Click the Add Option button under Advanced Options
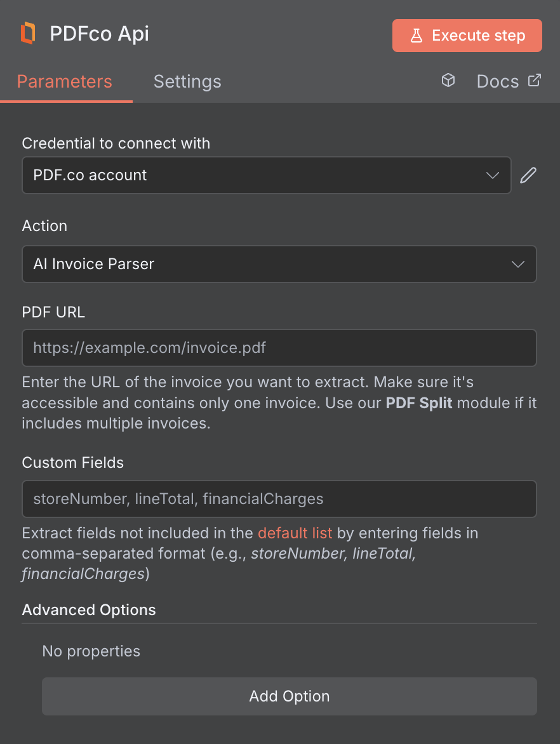560x744 pixels. pyautogui.click(x=289, y=696)
